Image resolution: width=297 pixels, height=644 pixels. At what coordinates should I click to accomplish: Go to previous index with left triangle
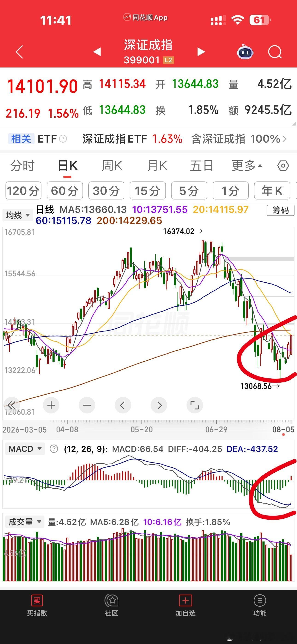click(97, 52)
